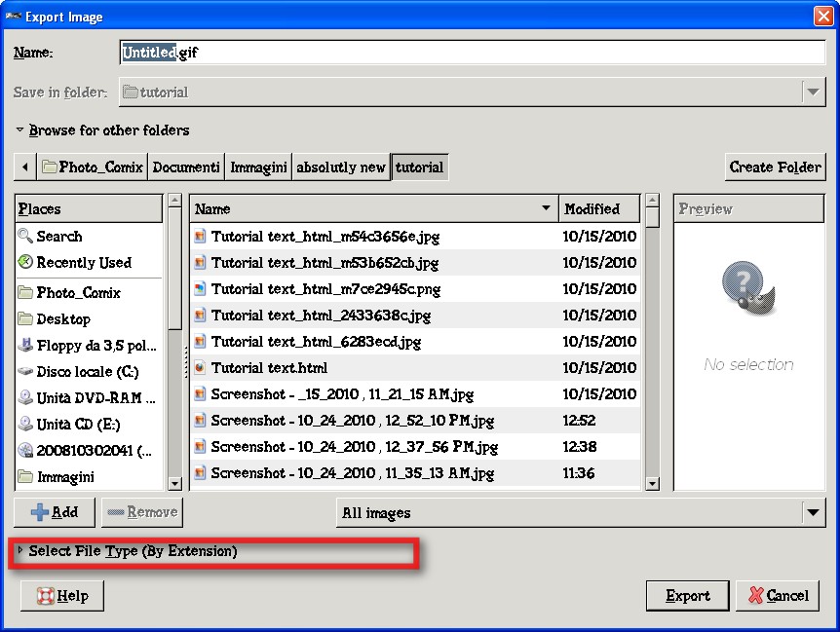
Task: Click the Places list scroll up arrow
Action: (x=174, y=201)
